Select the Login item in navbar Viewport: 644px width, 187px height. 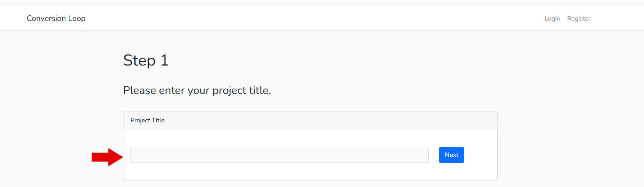point(552,18)
